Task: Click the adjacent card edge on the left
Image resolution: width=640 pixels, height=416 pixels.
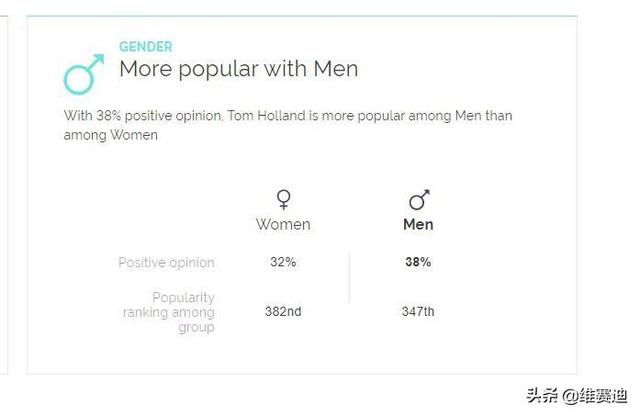Action: (x=4, y=195)
